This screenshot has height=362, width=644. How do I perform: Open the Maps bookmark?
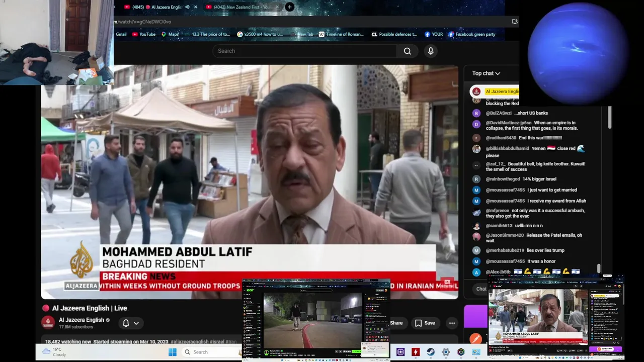point(170,34)
